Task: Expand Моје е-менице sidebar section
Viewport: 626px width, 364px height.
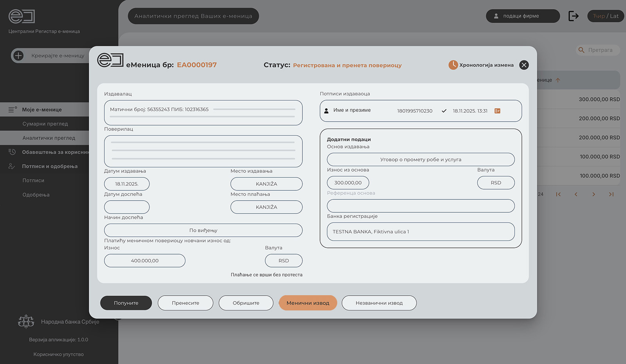Action: (x=42, y=109)
